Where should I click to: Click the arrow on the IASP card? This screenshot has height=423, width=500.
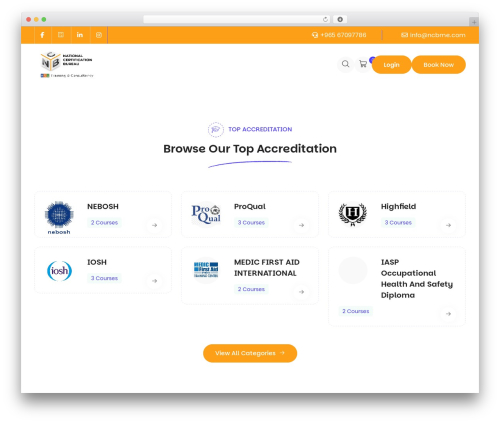tap(448, 314)
